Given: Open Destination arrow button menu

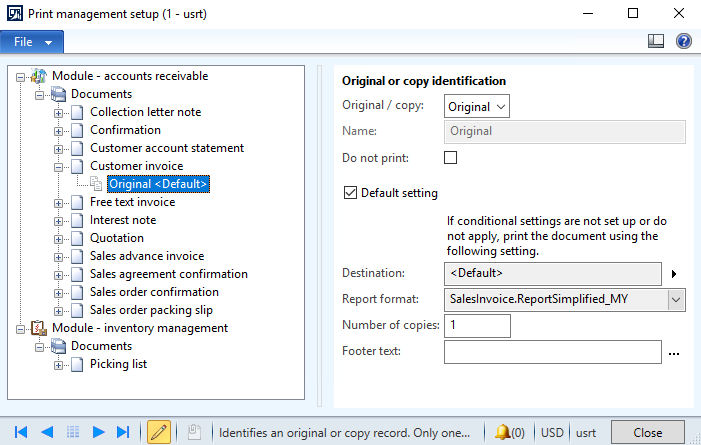Looking at the screenshot, I should [674, 274].
